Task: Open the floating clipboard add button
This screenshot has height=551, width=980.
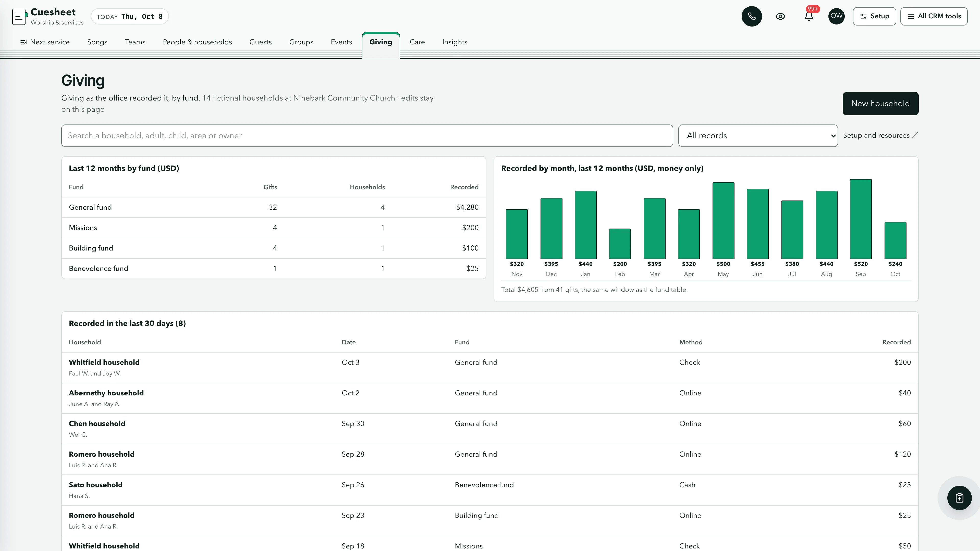Action: (959, 498)
